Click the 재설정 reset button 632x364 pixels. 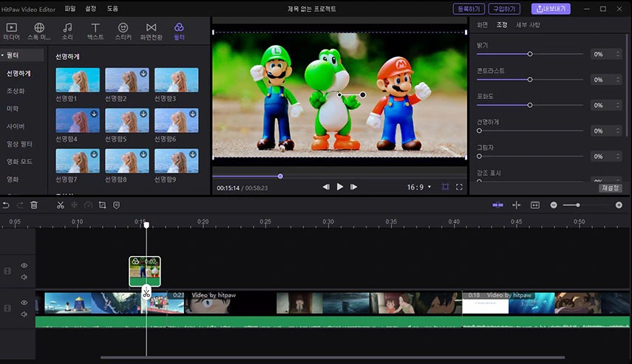(611, 188)
